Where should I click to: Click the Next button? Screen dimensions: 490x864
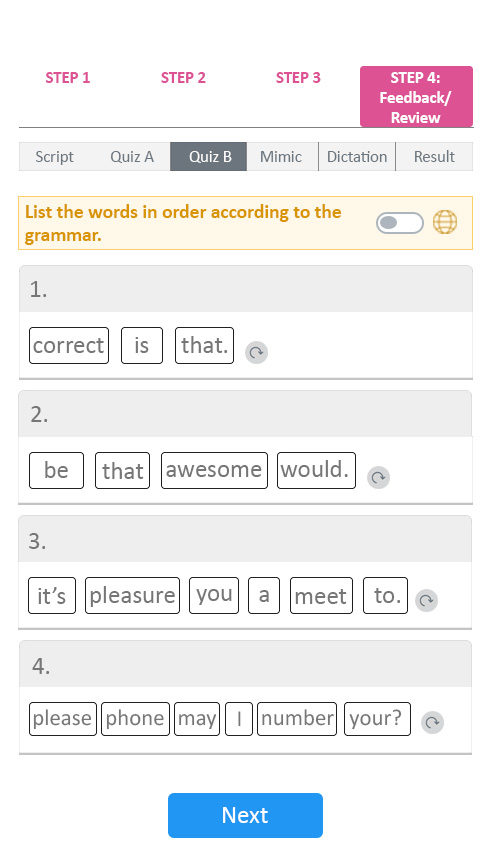(x=245, y=815)
